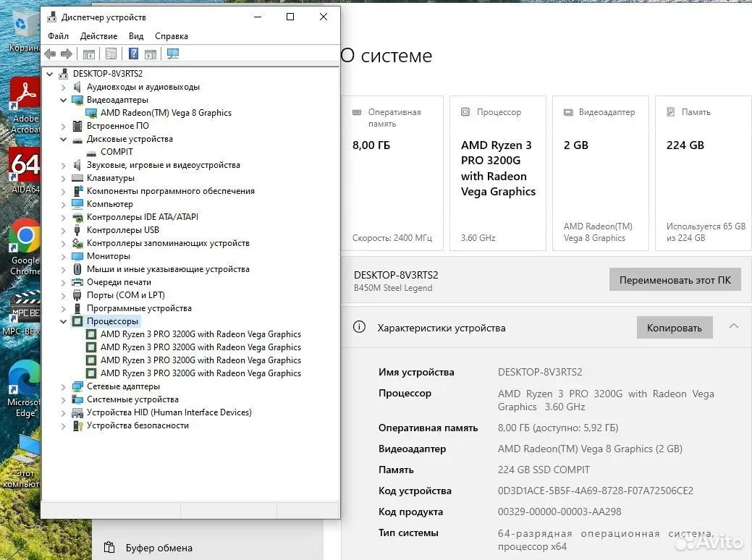
Task: Click the Контроллеры IDE ATA/ATAPI icon
Action: [77, 217]
